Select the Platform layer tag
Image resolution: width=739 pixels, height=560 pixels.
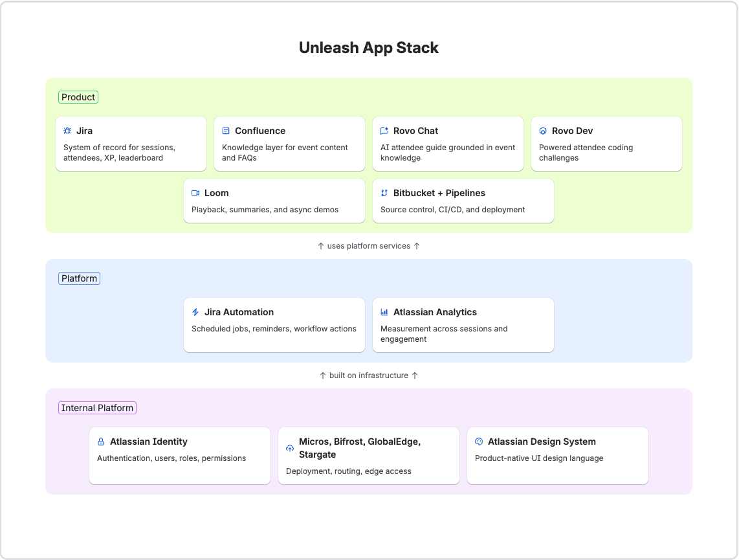coord(79,278)
